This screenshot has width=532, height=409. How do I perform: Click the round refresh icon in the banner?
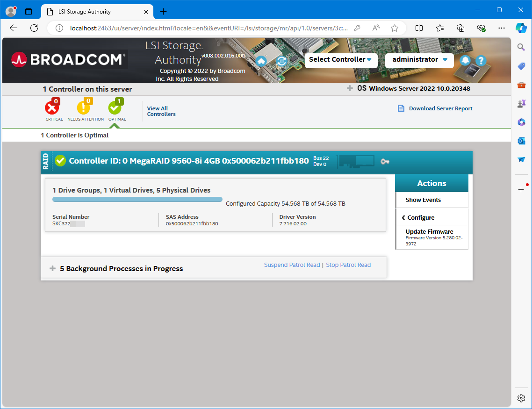tap(281, 61)
